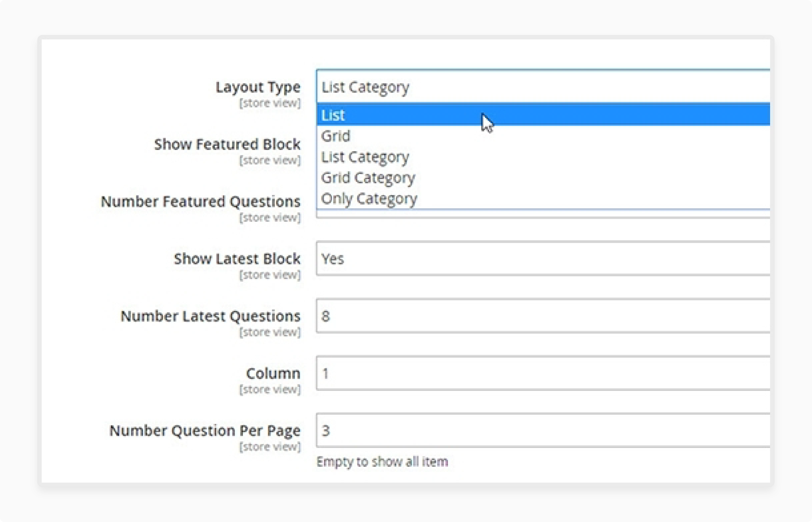This screenshot has width=812, height=522.
Task: Choose the Only Category option
Action: point(544,199)
